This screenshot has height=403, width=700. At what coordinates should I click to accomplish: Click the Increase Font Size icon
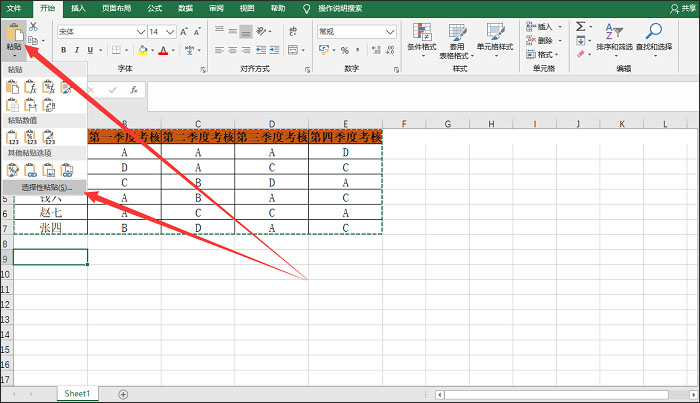(x=184, y=32)
